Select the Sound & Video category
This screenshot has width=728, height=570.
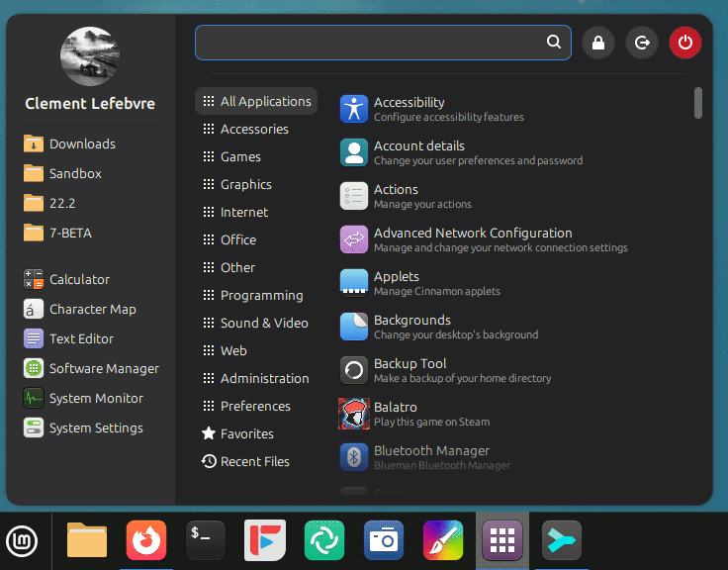pos(256,323)
